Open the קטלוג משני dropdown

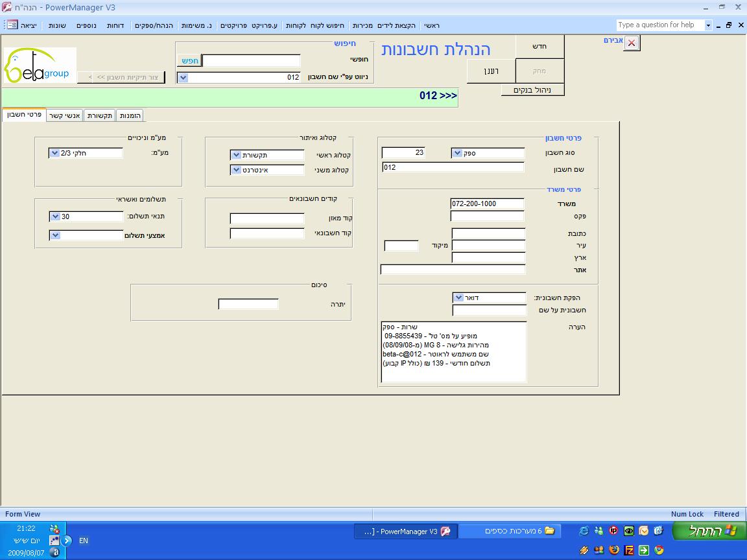click(236, 170)
